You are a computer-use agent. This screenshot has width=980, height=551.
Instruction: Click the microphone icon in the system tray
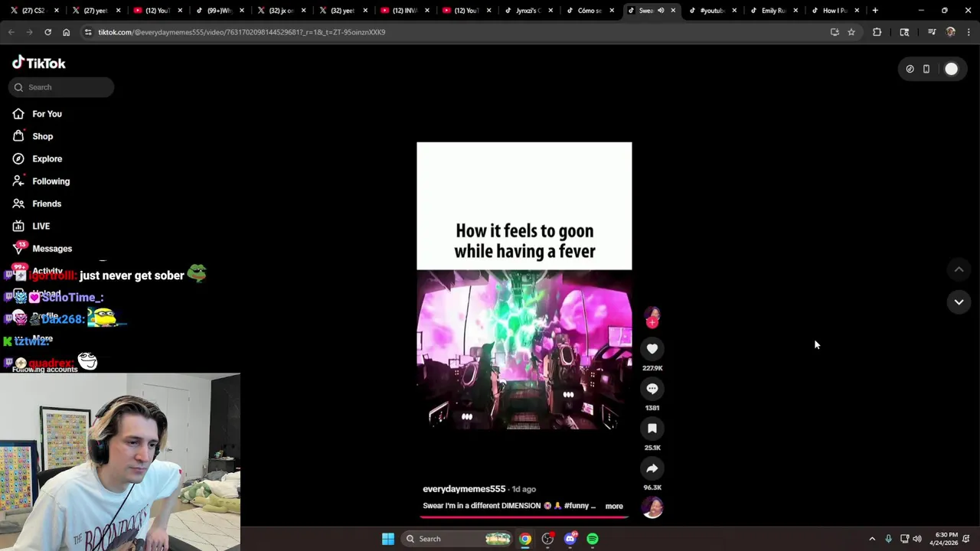pos(888,539)
